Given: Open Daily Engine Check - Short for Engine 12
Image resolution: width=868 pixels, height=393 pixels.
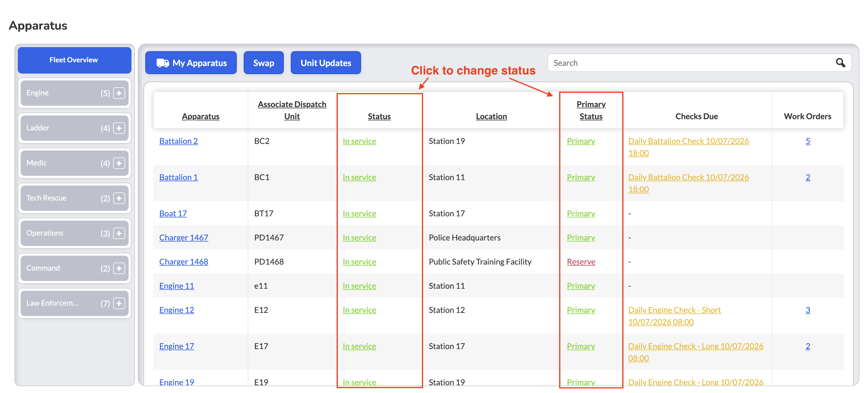Looking at the screenshot, I should [x=674, y=316].
